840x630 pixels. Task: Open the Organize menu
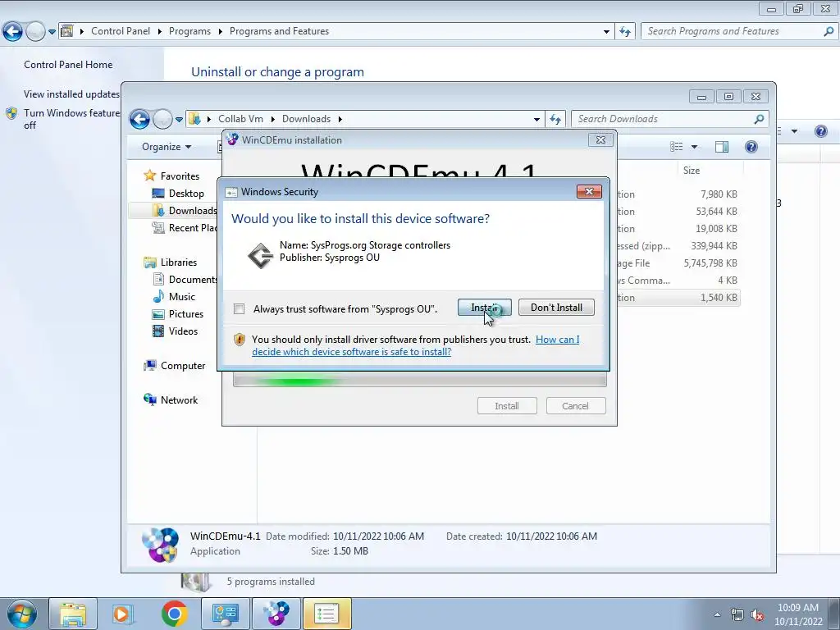click(167, 147)
